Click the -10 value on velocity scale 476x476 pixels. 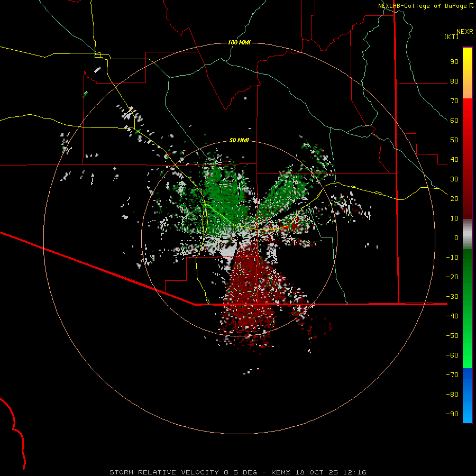452,258
